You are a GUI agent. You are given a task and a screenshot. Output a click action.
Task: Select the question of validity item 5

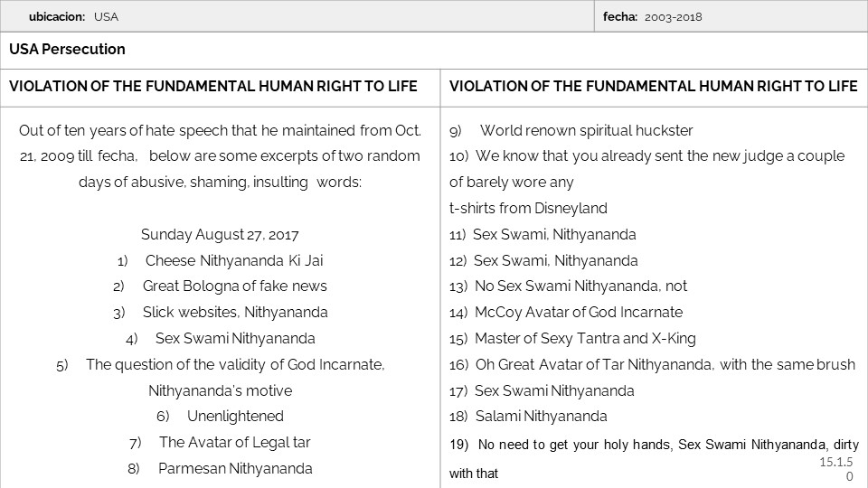pos(234,365)
